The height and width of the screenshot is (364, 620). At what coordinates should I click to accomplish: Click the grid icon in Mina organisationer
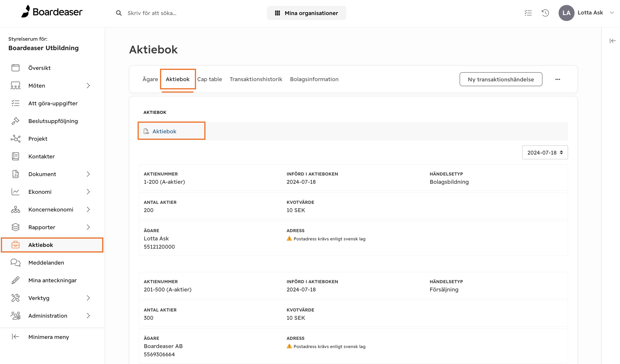click(x=277, y=13)
